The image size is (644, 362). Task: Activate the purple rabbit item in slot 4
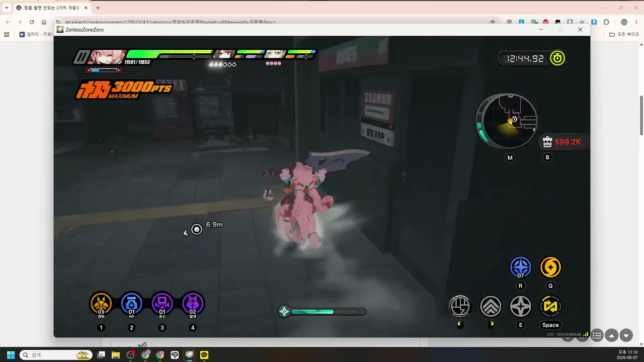193,304
